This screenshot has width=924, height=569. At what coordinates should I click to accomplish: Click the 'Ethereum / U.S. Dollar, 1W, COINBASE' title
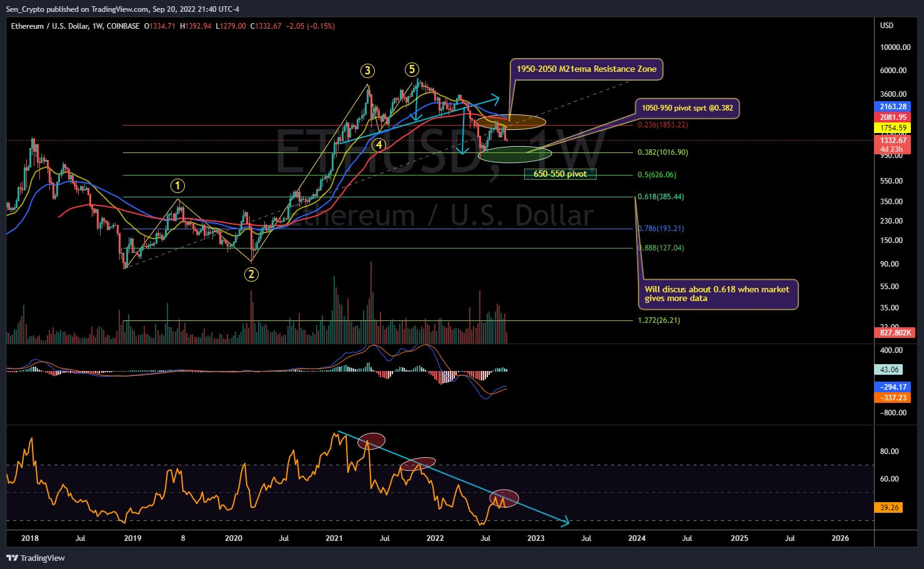coord(75,26)
